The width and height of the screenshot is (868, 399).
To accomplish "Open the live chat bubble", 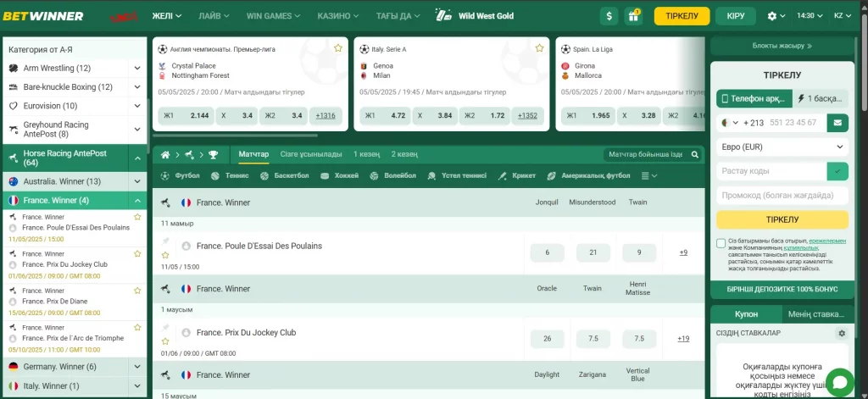I will click(840, 383).
